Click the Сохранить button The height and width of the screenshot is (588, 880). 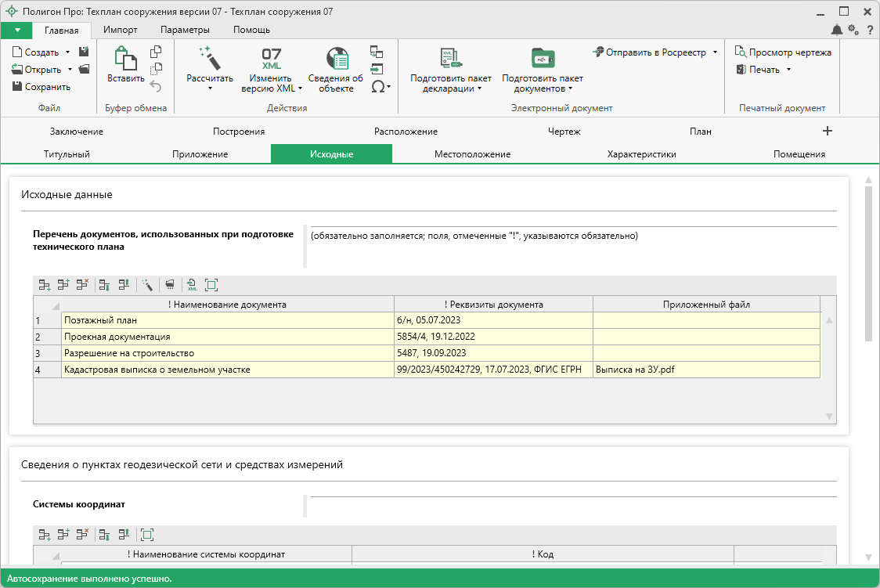click(x=41, y=87)
